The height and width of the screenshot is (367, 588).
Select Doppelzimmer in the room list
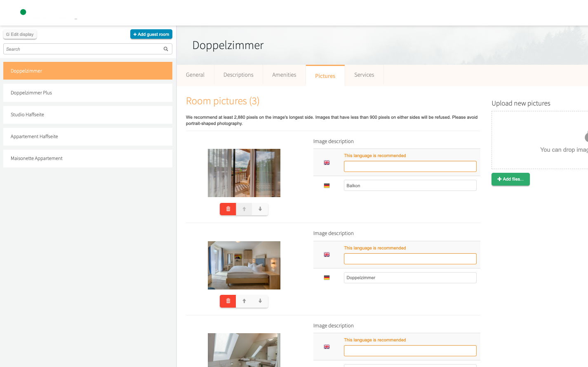(88, 71)
